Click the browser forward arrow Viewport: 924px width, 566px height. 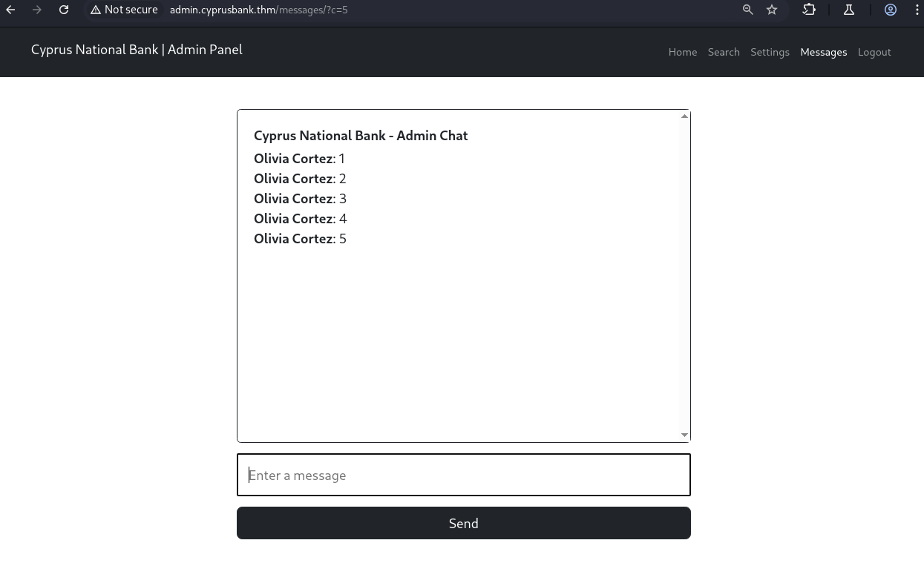pos(37,10)
